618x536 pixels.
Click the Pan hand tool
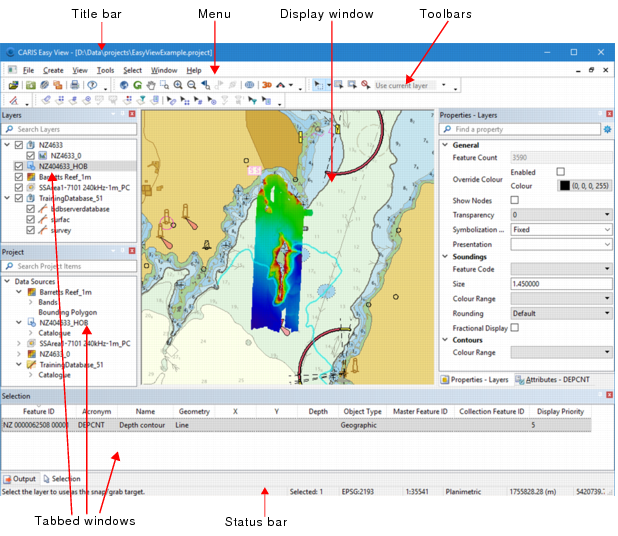(x=151, y=86)
